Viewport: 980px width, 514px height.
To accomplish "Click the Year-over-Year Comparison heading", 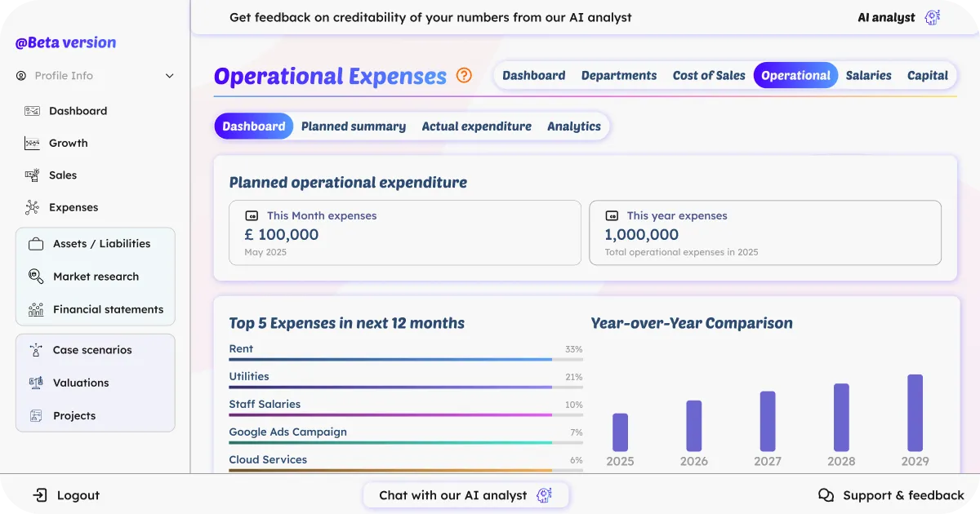I will [692, 323].
